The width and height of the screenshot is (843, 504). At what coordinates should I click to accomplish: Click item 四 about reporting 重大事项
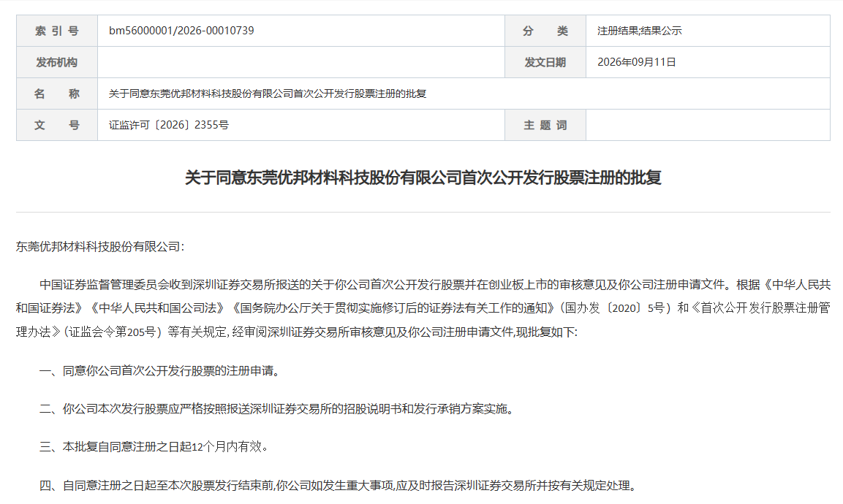pos(339,486)
